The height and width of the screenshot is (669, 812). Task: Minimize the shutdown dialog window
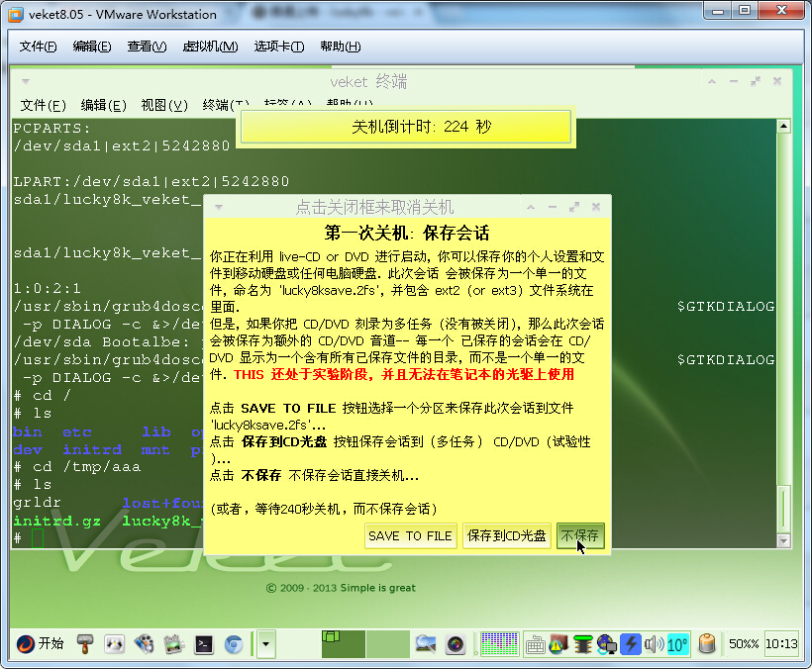click(553, 208)
